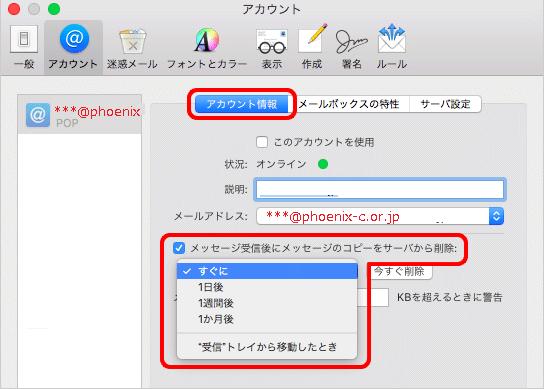Click the green zoom window button

[54, 9]
